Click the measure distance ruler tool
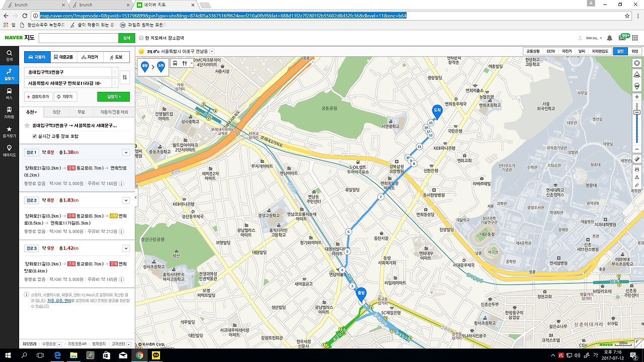This screenshot has height=362, width=644. pos(636,159)
